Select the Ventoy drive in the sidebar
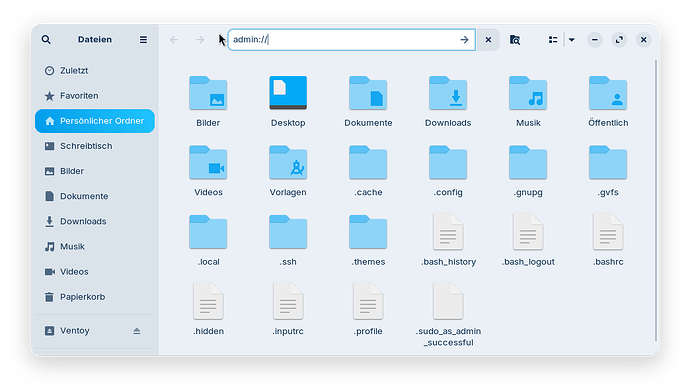The width and height of the screenshot is (690, 392). click(95, 330)
